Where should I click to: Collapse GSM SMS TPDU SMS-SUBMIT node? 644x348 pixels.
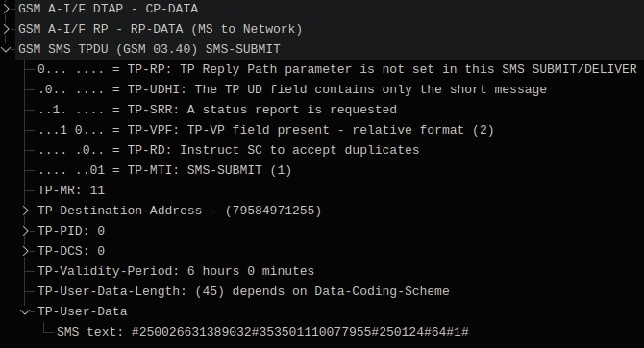pyautogui.click(x=6, y=49)
